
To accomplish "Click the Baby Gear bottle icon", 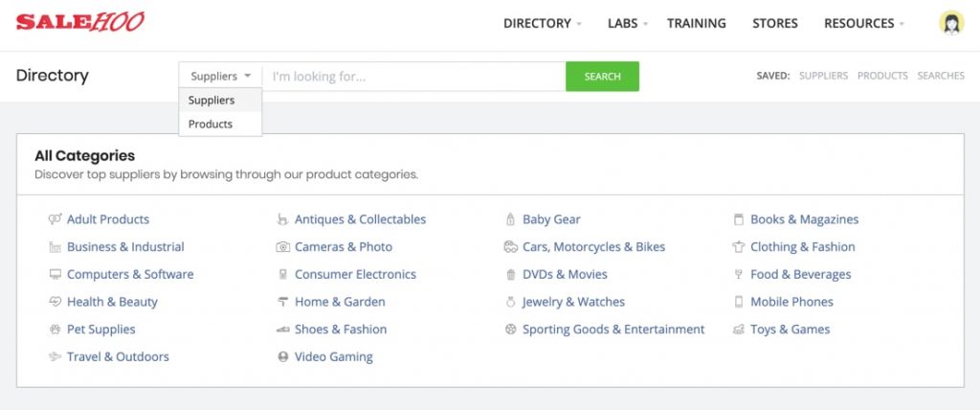I will coord(511,219).
